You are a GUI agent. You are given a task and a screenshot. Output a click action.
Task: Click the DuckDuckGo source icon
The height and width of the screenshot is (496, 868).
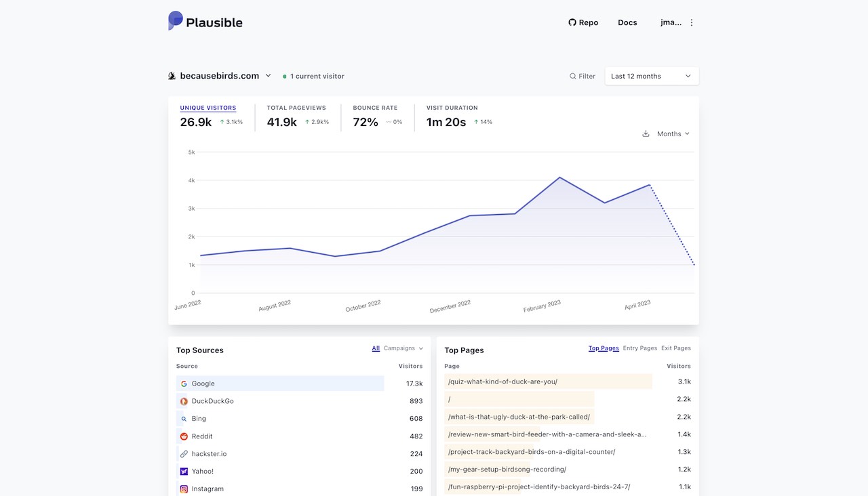pyautogui.click(x=184, y=401)
